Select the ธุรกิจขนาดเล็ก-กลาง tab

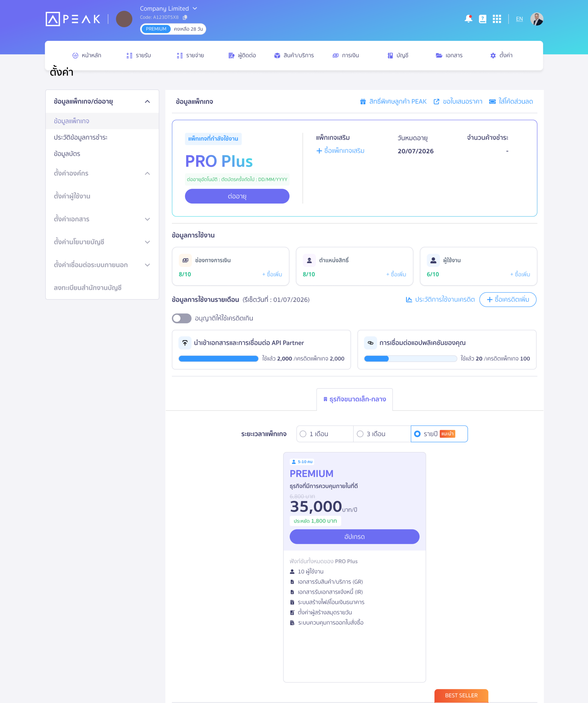tap(355, 399)
